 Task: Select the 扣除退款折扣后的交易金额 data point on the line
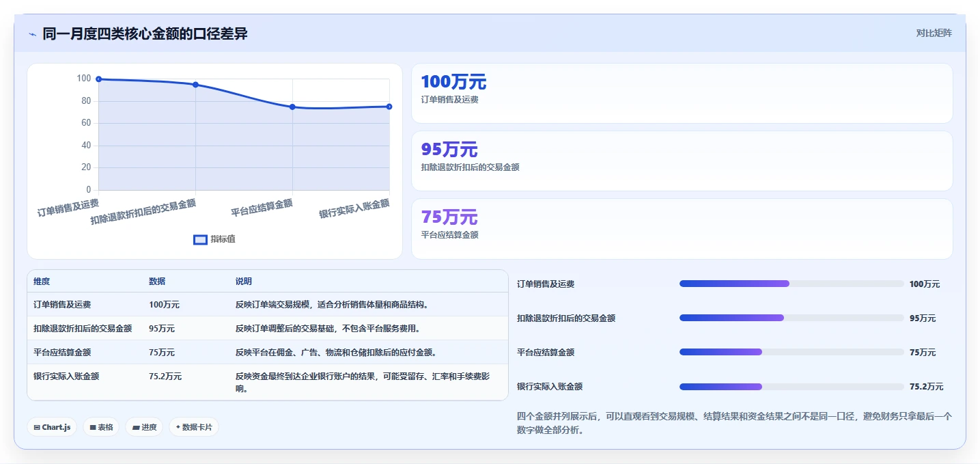point(196,85)
